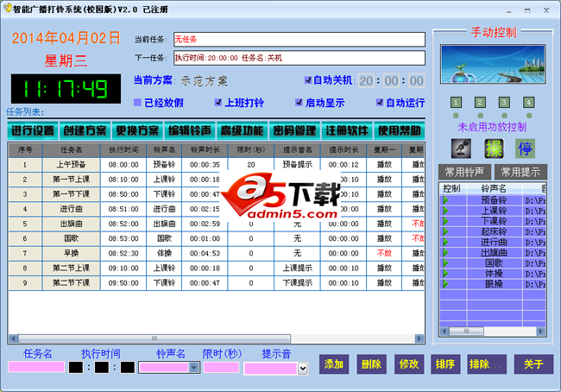The image size is (561, 392).
Task: Play the 起床铃 bell with green arrow
Action: [446, 231]
